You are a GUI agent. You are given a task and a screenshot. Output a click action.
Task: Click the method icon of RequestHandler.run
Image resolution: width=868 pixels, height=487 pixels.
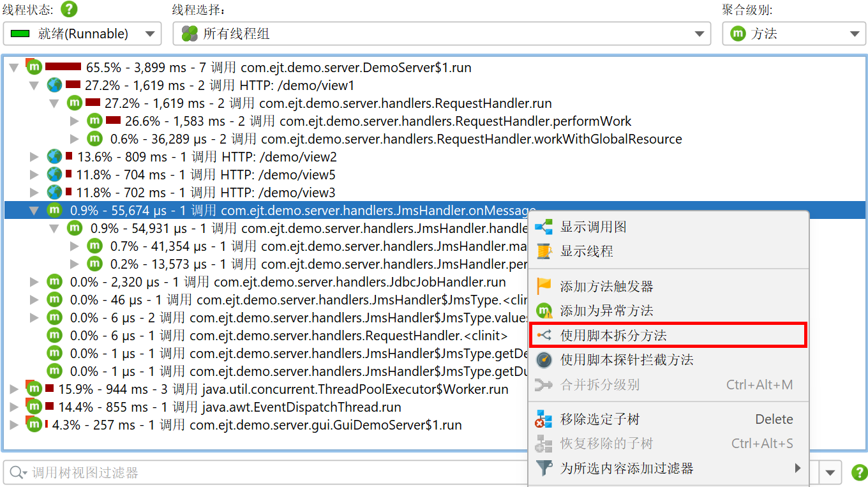tap(75, 103)
